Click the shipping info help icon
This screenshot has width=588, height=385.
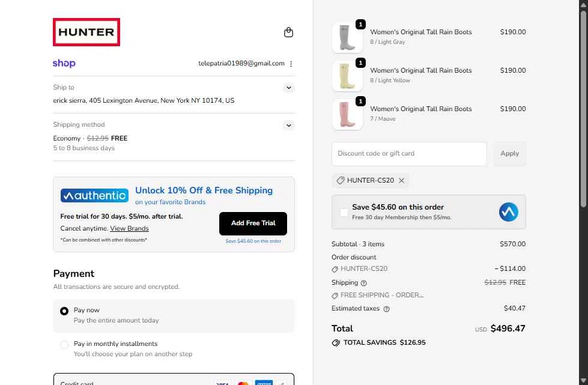tap(364, 283)
